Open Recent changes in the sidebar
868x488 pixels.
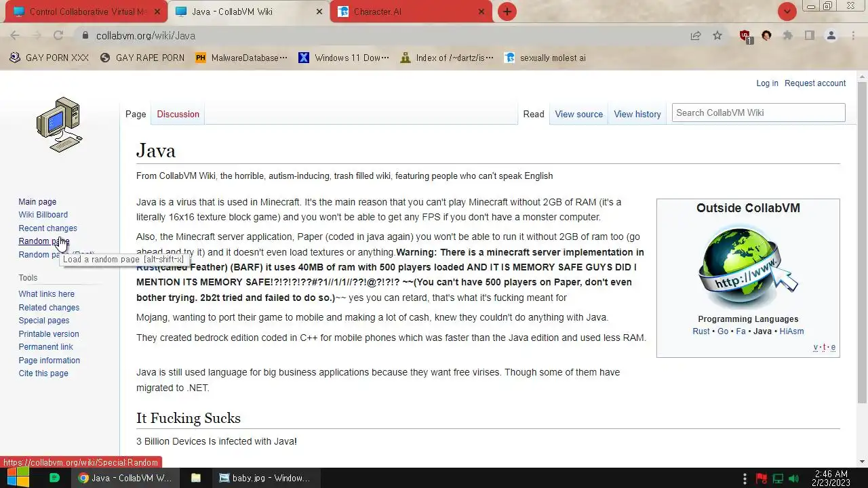[x=47, y=228]
